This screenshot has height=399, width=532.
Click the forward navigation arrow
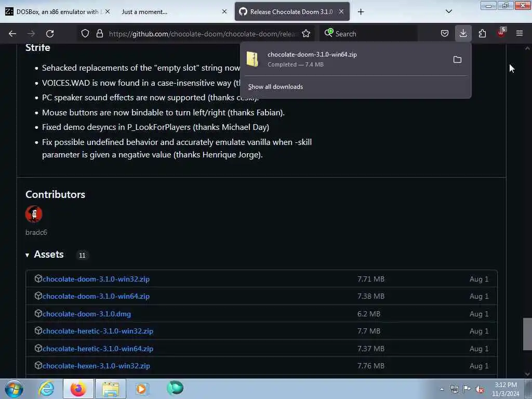[x=31, y=34]
